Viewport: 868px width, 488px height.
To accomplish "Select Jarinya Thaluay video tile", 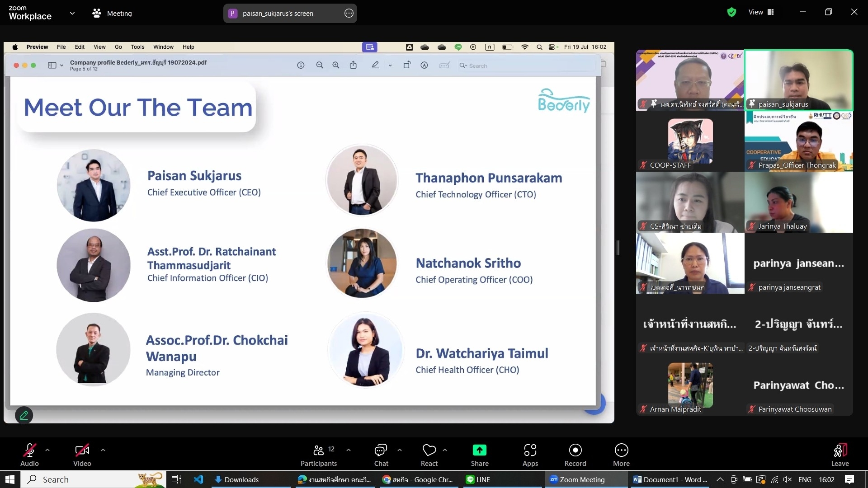I will click(x=799, y=202).
